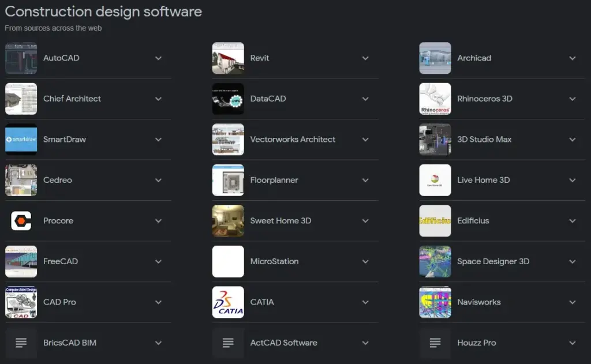Click the Procore hexagon logo icon
Image resolution: width=591 pixels, height=364 pixels.
(21, 221)
